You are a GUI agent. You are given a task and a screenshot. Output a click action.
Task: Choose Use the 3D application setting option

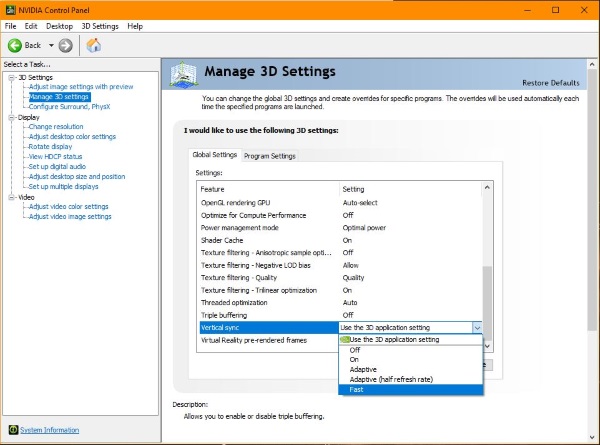(411, 339)
